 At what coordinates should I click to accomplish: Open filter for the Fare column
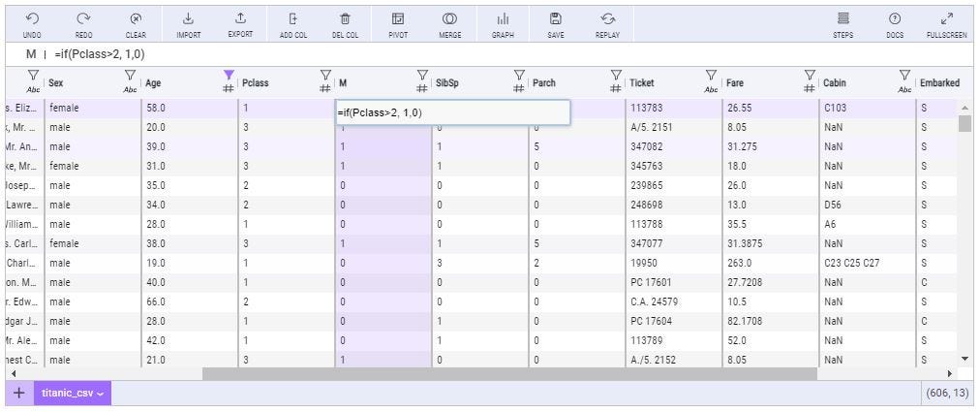(x=810, y=76)
